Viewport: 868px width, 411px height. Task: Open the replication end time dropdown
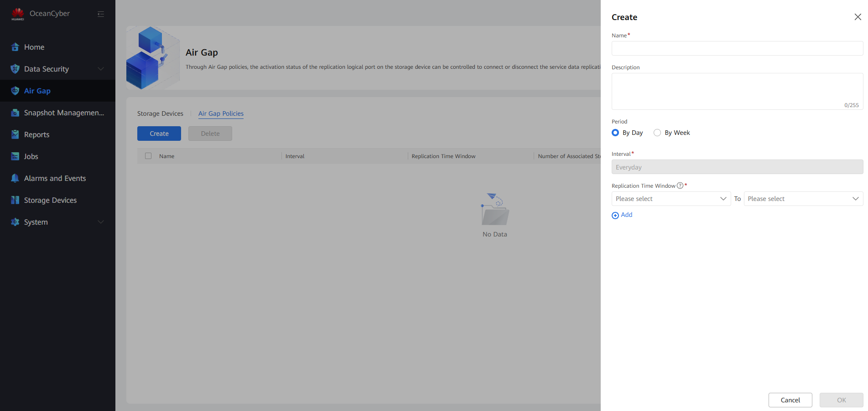(x=803, y=199)
